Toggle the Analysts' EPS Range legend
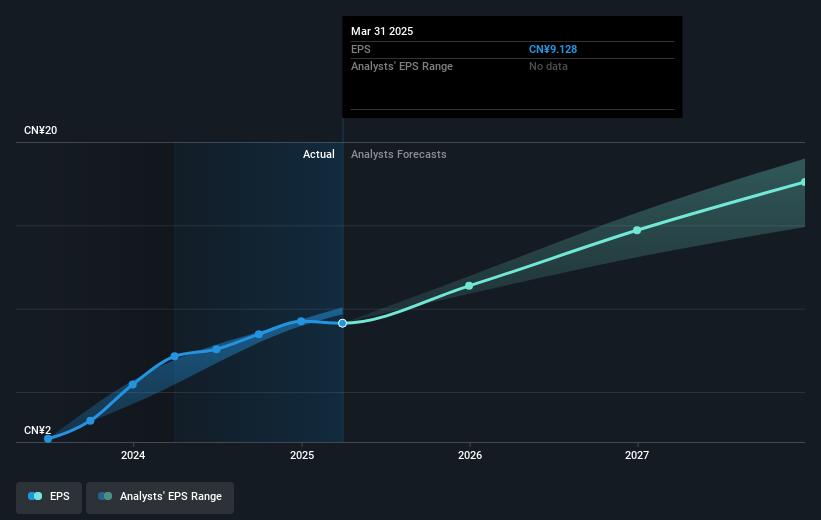Viewport: 821px width, 520px height. 160,497
